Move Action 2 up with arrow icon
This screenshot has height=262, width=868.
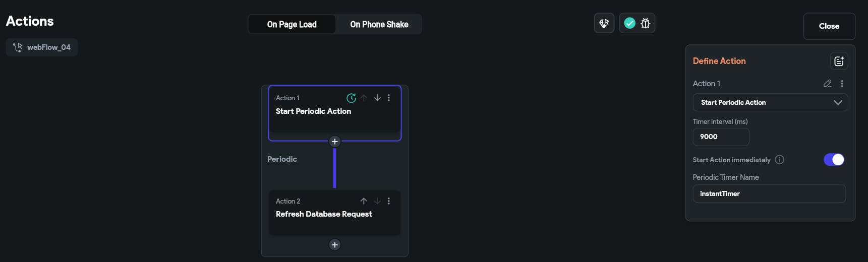(364, 201)
